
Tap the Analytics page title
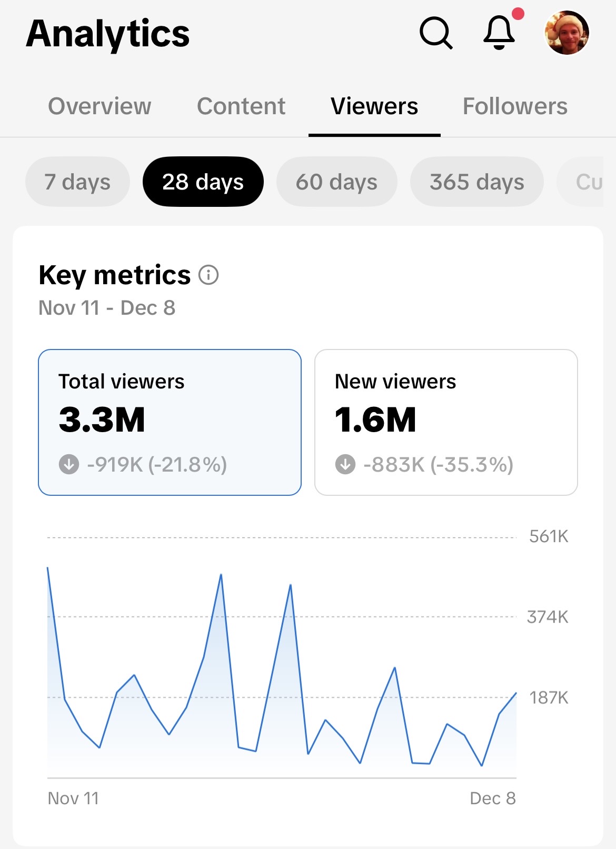(108, 34)
